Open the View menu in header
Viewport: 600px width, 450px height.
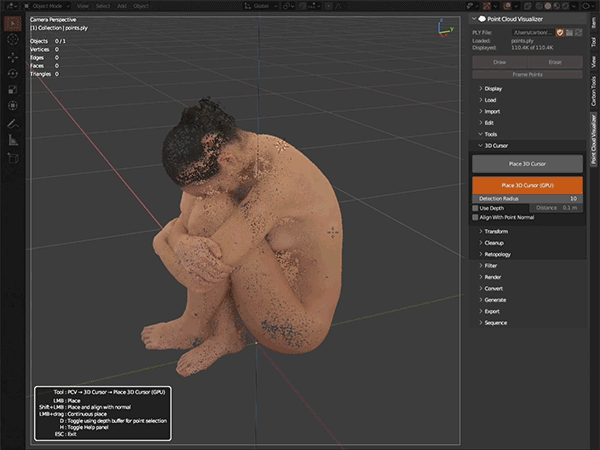(x=82, y=6)
